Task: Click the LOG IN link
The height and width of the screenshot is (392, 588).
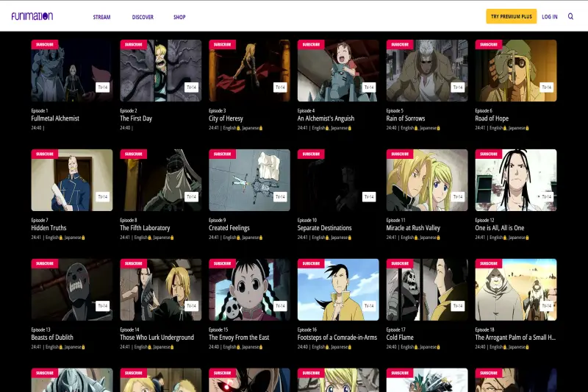Action: [549, 16]
